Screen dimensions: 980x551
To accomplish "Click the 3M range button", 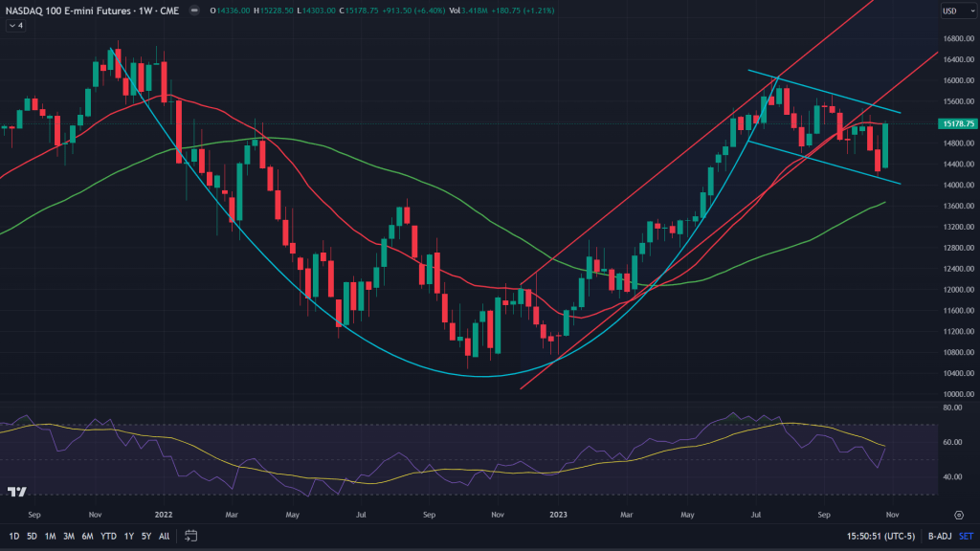I will [x=69, y=535].
